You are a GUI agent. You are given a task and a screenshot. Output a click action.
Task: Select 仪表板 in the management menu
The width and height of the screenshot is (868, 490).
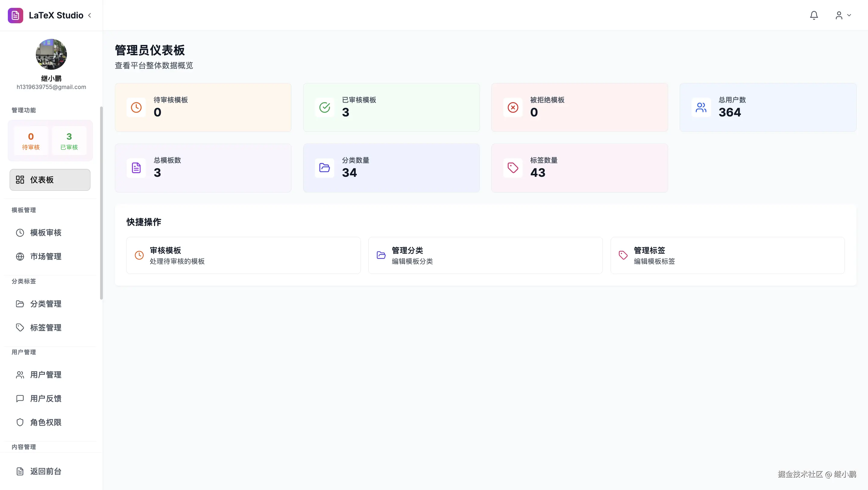(49, 180)
